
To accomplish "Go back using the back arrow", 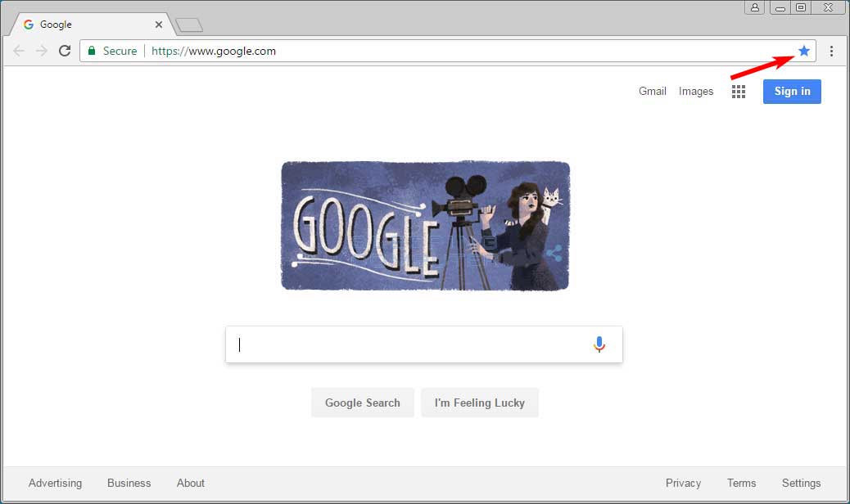I will 19,51.
